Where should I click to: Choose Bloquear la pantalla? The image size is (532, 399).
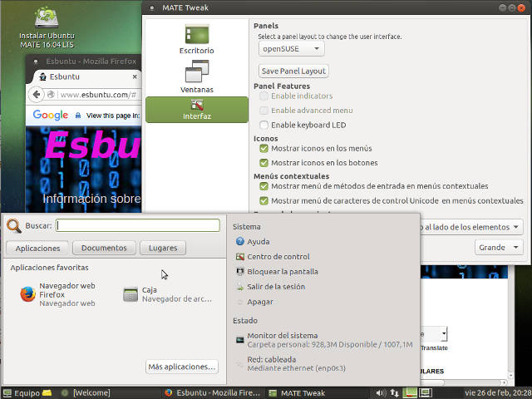click(x=277, y=272)
